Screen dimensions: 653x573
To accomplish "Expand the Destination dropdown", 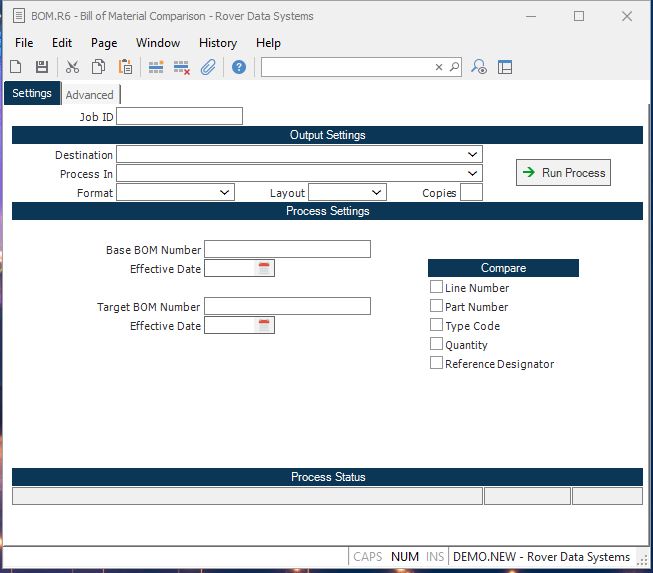I will (472, 155).
